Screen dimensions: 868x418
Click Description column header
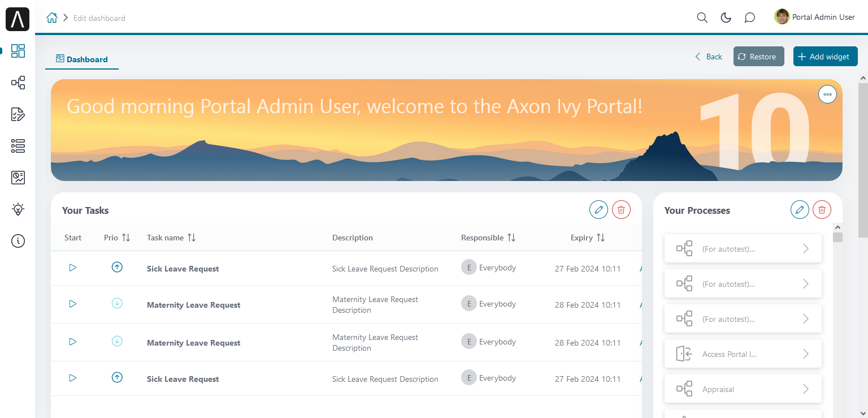353,238
